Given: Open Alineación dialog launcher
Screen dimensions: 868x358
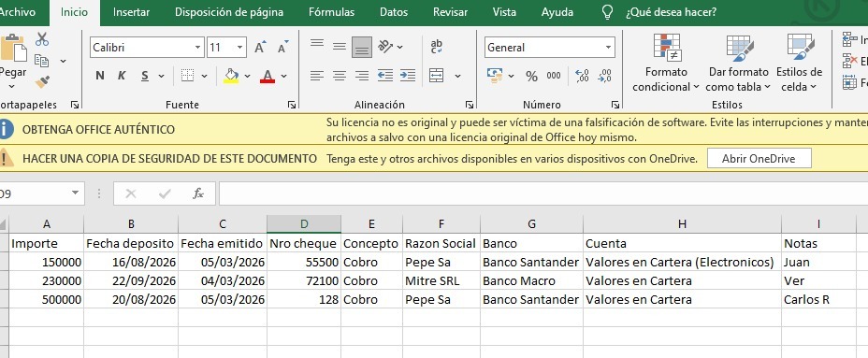Looking at the screenshot, I should 470,105.
